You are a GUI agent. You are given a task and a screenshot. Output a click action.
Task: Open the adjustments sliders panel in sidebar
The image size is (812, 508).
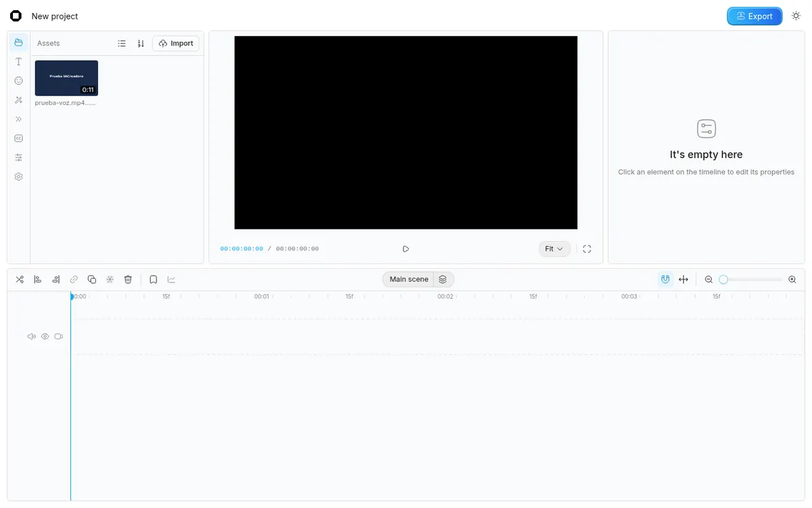point(19,157)
